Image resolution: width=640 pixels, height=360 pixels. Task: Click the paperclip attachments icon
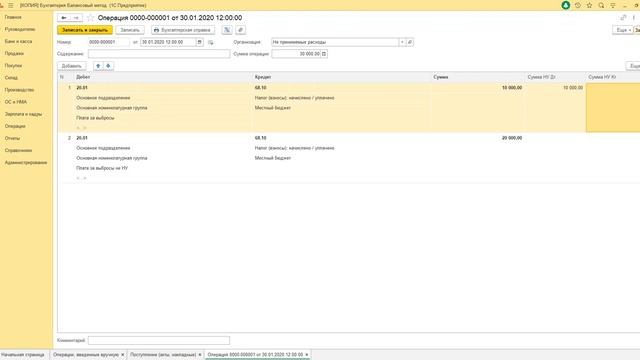click(240, 30)
